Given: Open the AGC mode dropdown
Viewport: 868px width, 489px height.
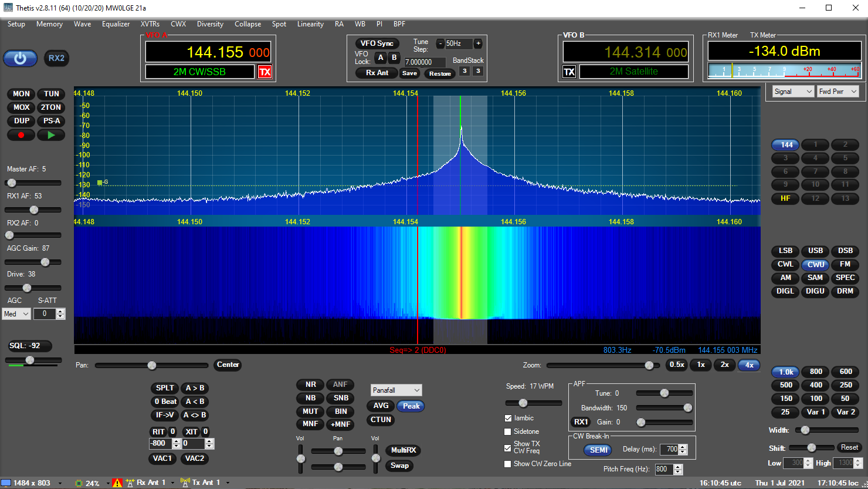Looking at the screenshot, I should (x=16, y=314).
